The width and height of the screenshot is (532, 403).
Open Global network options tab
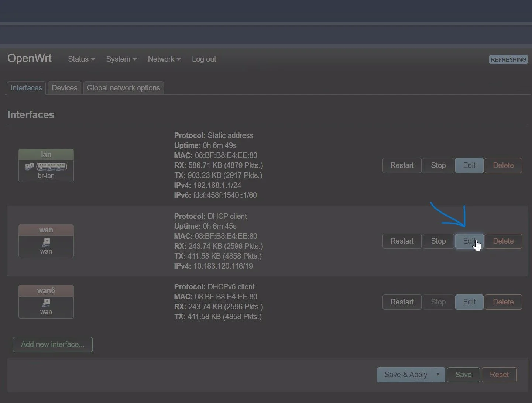tap(124, 88)
